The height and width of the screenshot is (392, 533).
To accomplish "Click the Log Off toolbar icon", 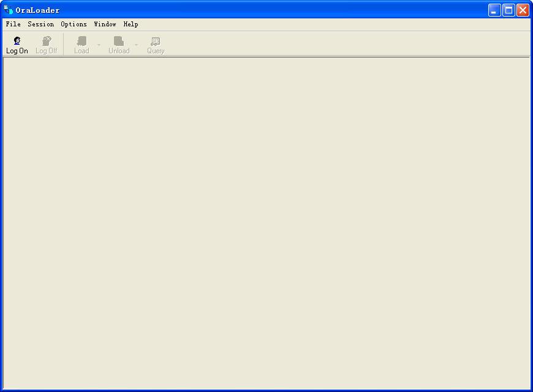I will (x=47, y=41).
